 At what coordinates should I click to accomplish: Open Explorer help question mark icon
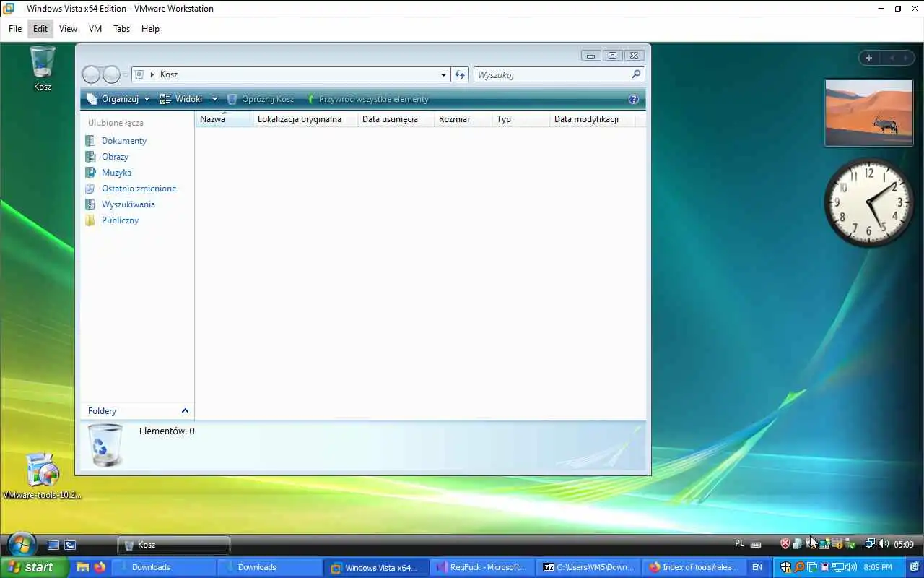coord(634,100)
